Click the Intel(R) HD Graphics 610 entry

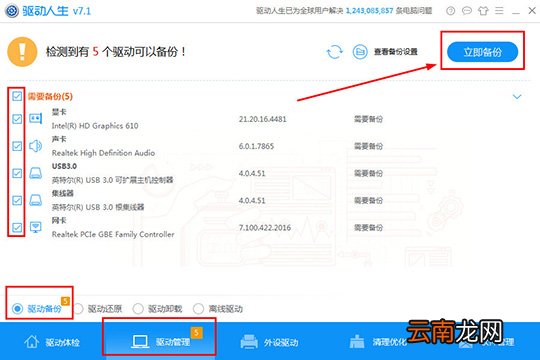click(x=95, y=126)
